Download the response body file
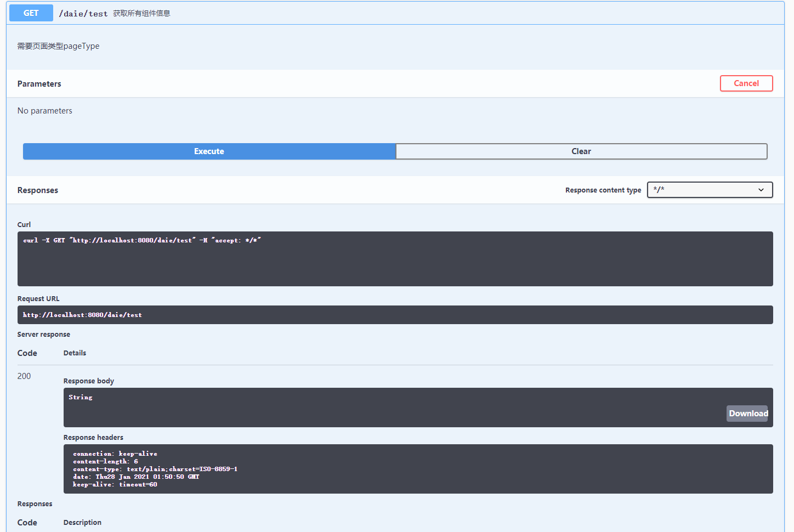The image size is (794, 532). point(747,414)
